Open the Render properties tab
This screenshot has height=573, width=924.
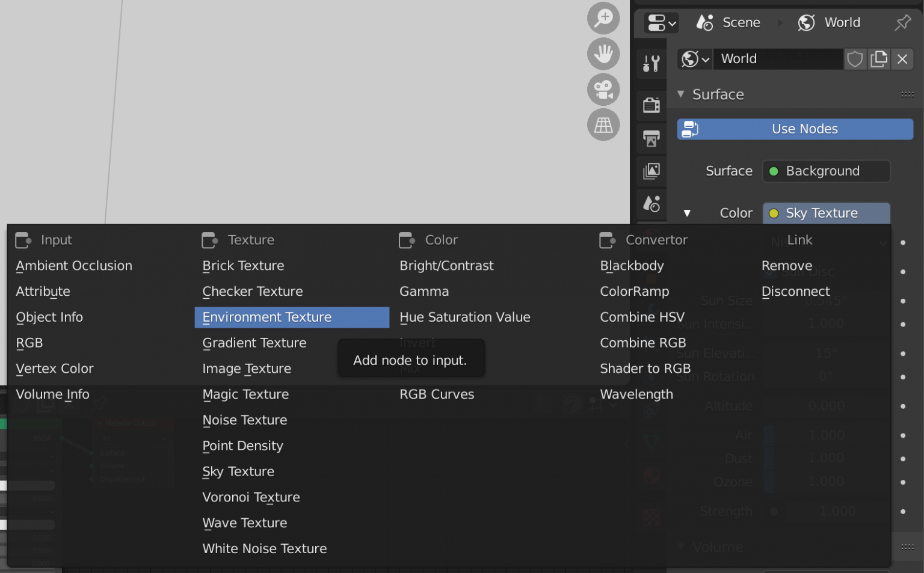(x=651, y=105)
